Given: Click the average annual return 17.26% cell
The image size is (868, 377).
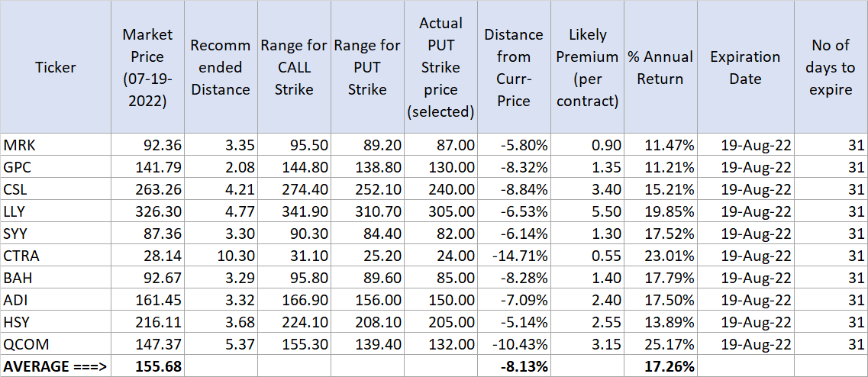Looking at the screenshot, I should (x=661, y=367).
